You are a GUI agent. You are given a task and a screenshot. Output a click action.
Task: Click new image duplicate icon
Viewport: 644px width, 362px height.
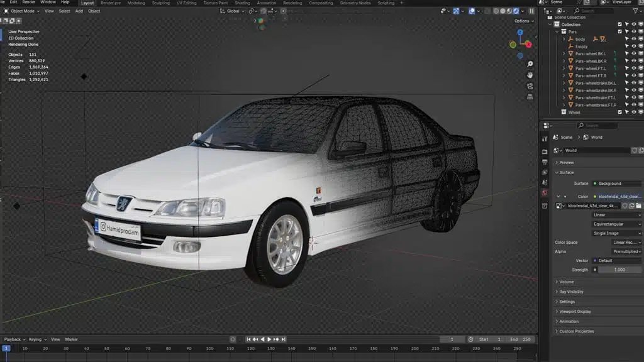tap(631, 206)
